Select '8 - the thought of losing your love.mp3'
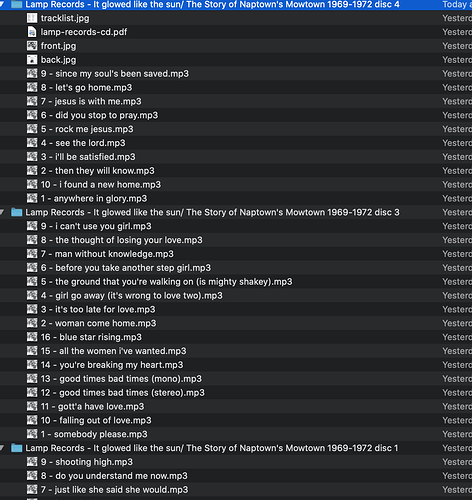 [122, 240]
